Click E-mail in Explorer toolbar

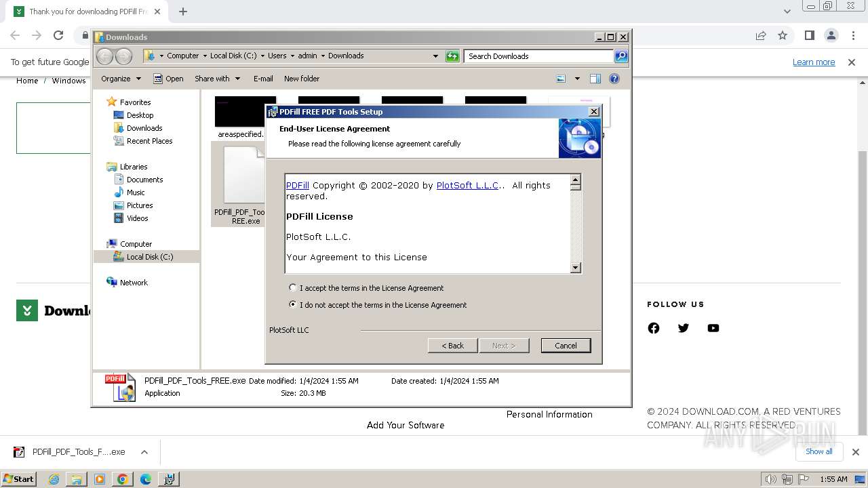[x=263, y=79]
